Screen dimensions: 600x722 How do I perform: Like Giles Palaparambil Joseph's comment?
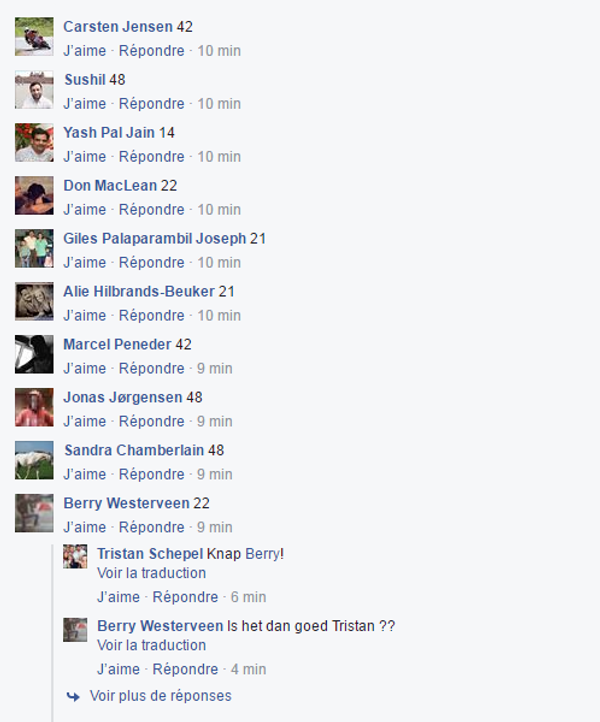tap(85, 262)
